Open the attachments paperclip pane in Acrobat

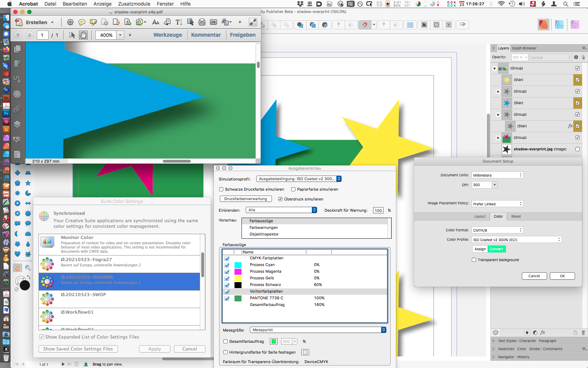click(17, 109)
